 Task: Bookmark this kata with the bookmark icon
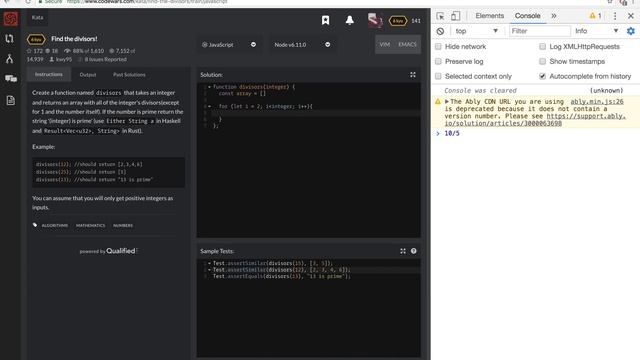[325, 20]
